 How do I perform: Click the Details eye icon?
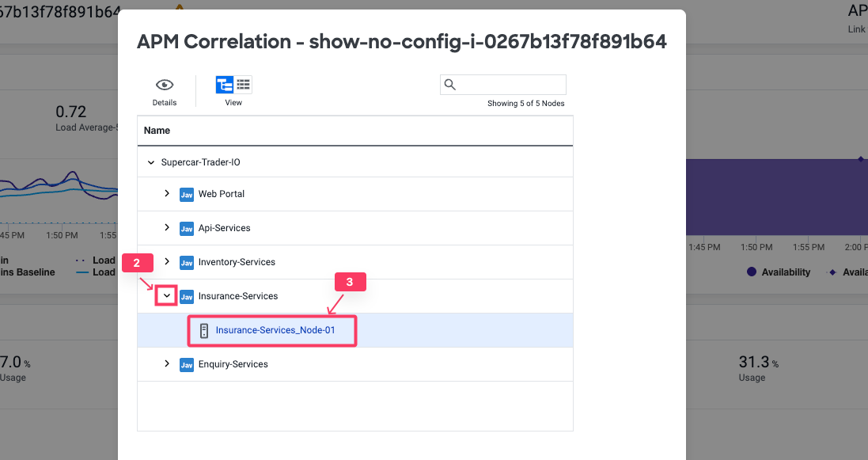click(165, 86)
